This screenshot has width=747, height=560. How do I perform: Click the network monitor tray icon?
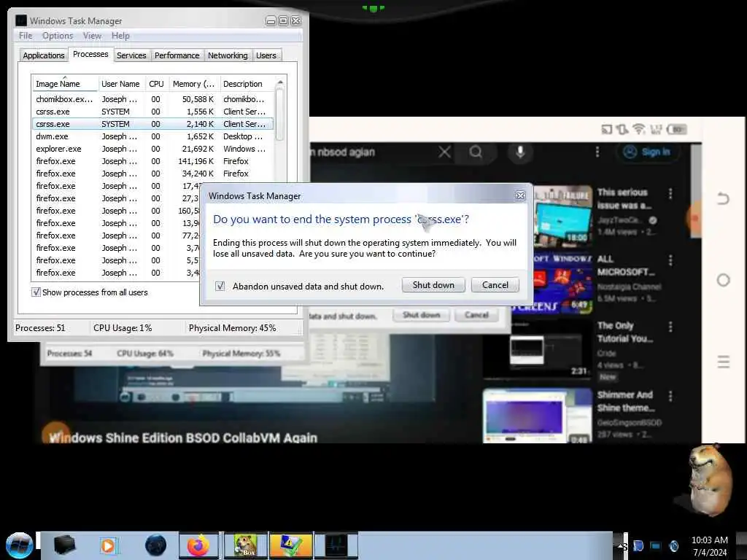(x=656, y=545)
